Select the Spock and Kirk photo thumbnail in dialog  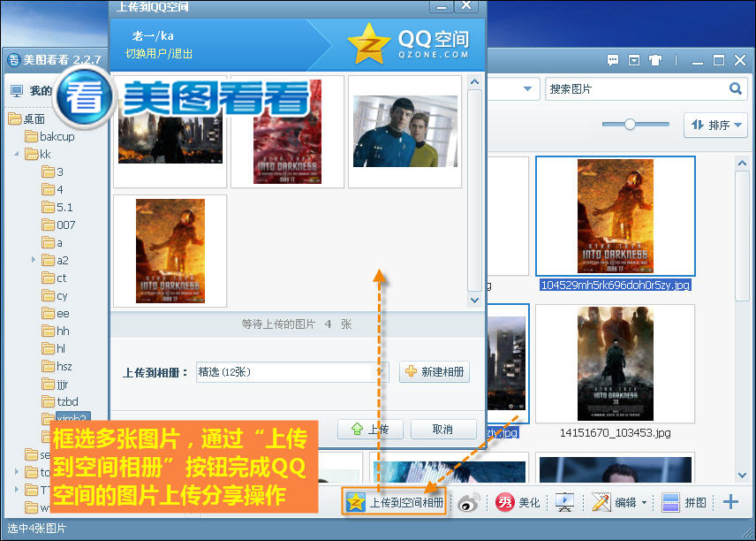pos(405,131)
